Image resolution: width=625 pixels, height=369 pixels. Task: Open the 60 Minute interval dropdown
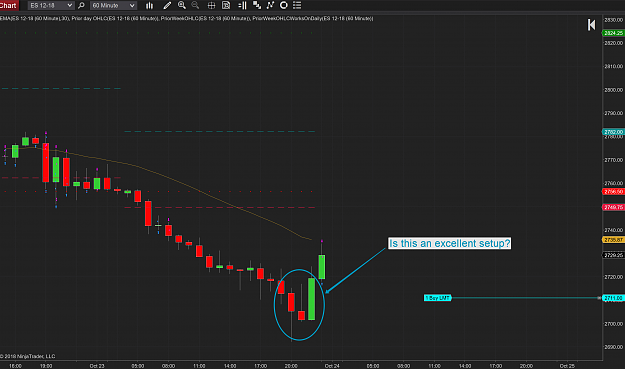(114, 5)
